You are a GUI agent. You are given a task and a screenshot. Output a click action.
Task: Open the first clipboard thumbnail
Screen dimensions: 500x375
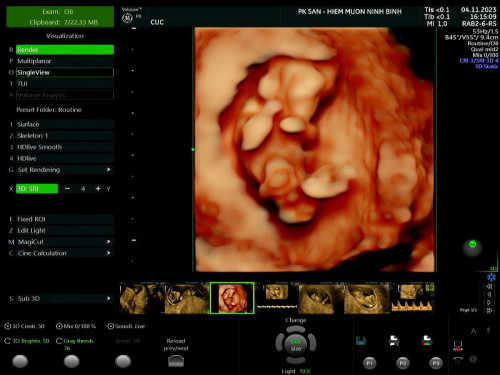[x=142, y=298]
